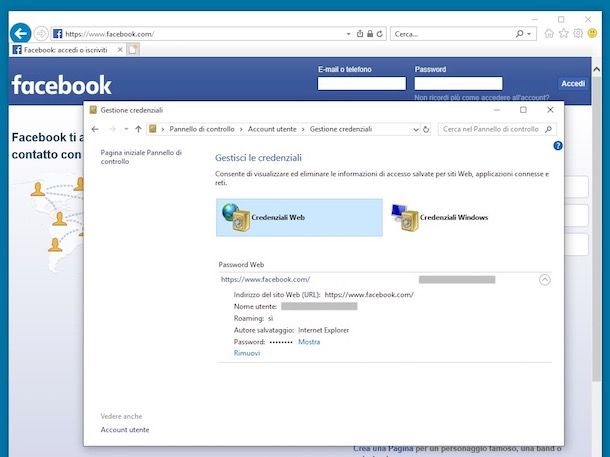
Task: Open the Favorites star icon
Action: click(x=563, y=33)
